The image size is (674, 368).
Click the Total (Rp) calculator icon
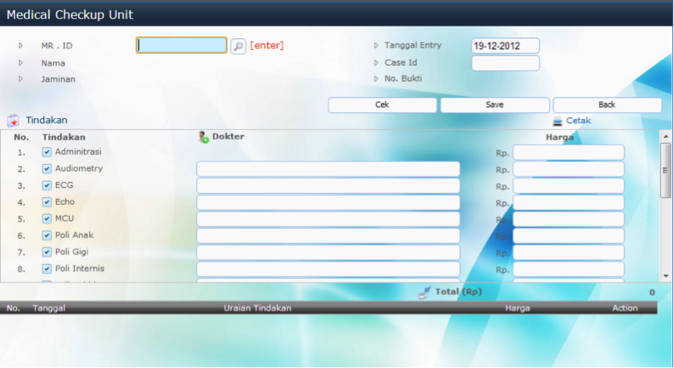(424, 293)
